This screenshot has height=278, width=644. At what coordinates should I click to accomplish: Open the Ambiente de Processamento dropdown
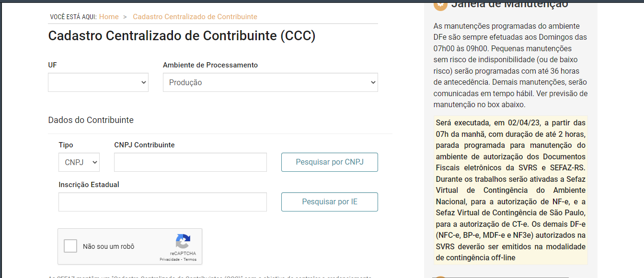coord(270,82)
